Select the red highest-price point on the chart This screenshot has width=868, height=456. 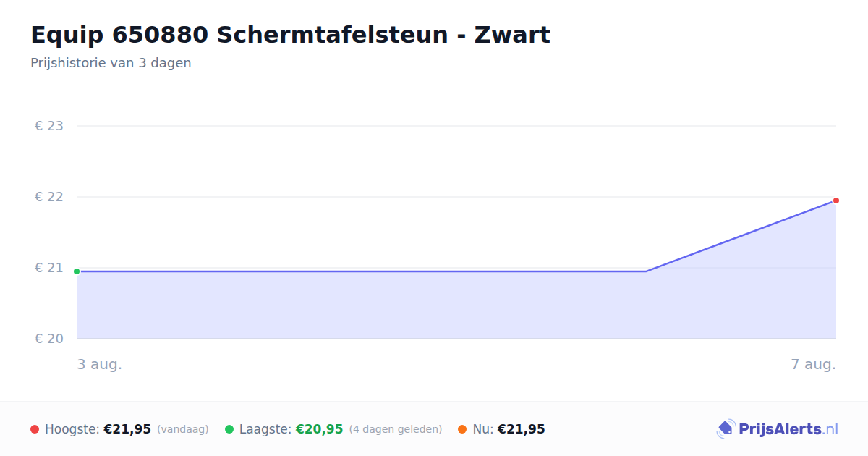(835, 200)
